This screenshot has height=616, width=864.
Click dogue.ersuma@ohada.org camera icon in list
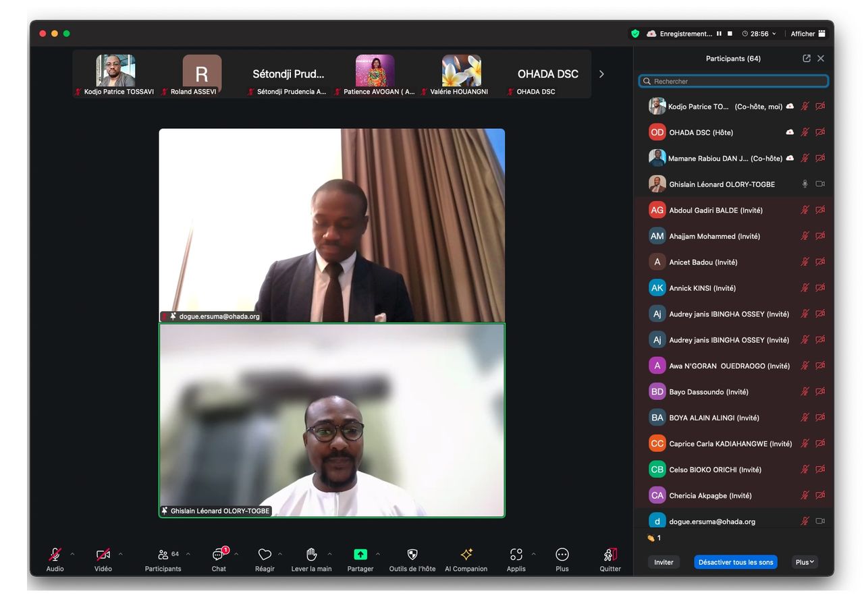point(820,521)
